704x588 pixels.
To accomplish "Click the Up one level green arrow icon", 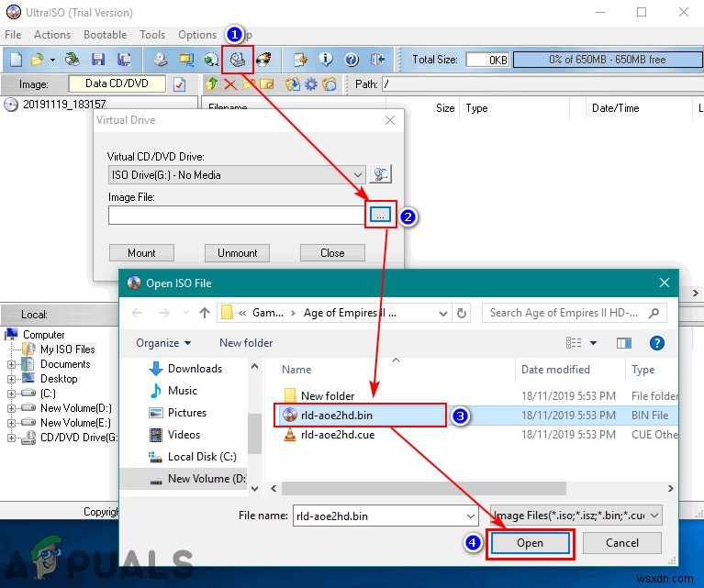I will [212, 84].
